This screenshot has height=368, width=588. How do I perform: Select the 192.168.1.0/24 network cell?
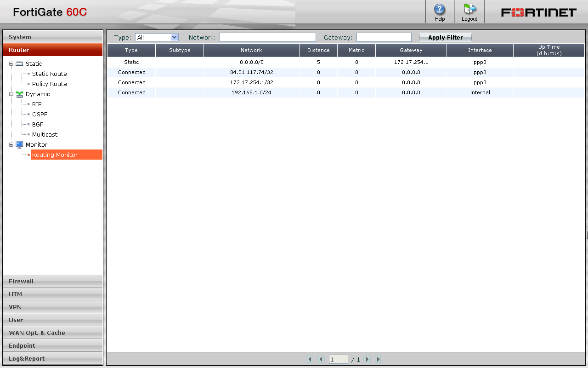[251, 92]
